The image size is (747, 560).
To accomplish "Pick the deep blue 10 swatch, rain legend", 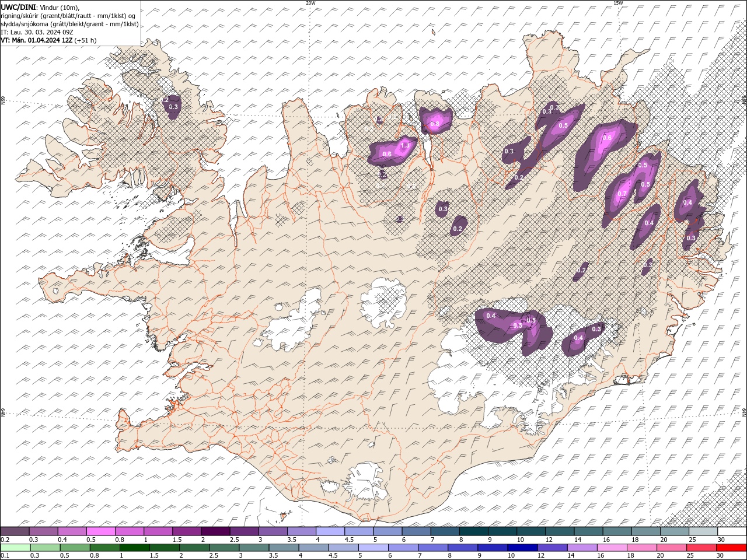I will coord(522,548).
